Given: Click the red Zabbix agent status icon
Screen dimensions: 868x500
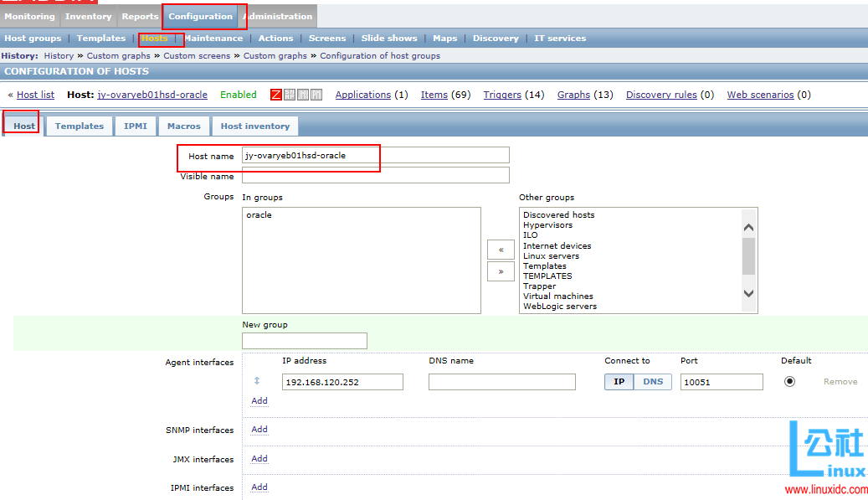Looking at the screenshot, I should (x=276, y=95).
